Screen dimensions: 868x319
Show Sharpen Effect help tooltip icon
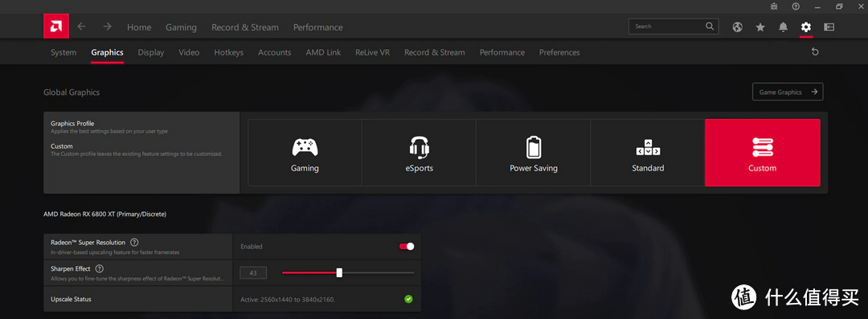coord(100,268)
